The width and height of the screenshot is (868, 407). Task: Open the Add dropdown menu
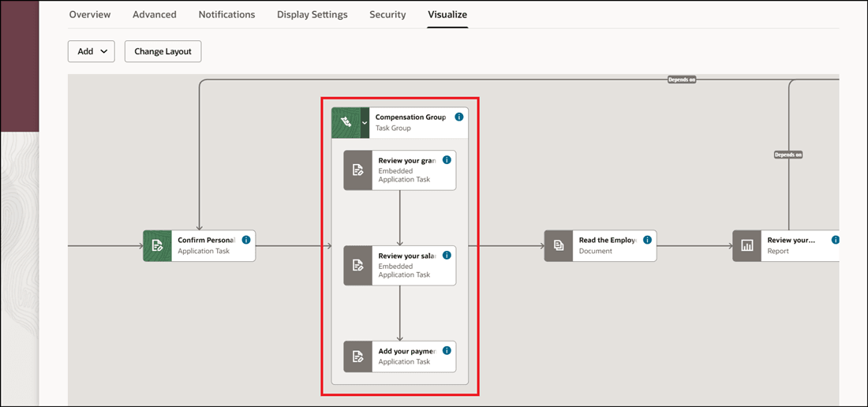coord(92,51)
